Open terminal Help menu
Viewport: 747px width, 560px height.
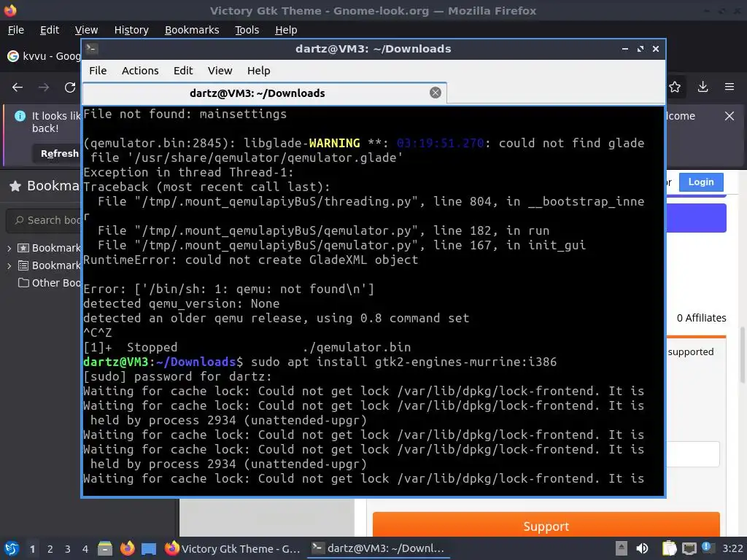click(259, 71)
